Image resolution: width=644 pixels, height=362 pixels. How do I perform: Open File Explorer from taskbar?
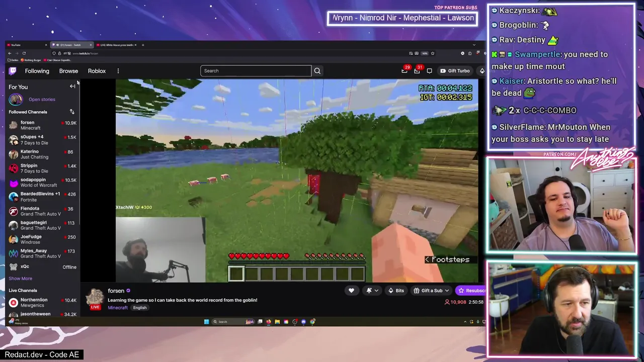coord(277,322)
